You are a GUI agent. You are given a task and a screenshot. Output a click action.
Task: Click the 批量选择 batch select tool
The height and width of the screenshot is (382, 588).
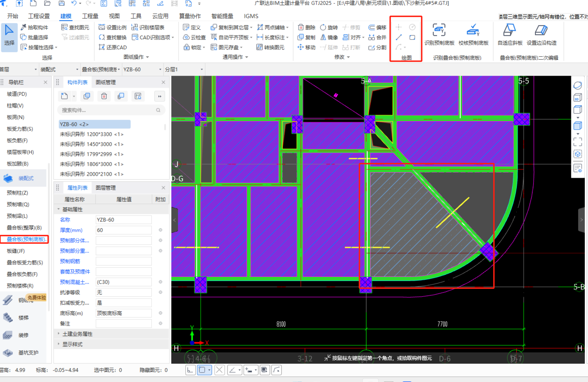[x=34, y=37]
